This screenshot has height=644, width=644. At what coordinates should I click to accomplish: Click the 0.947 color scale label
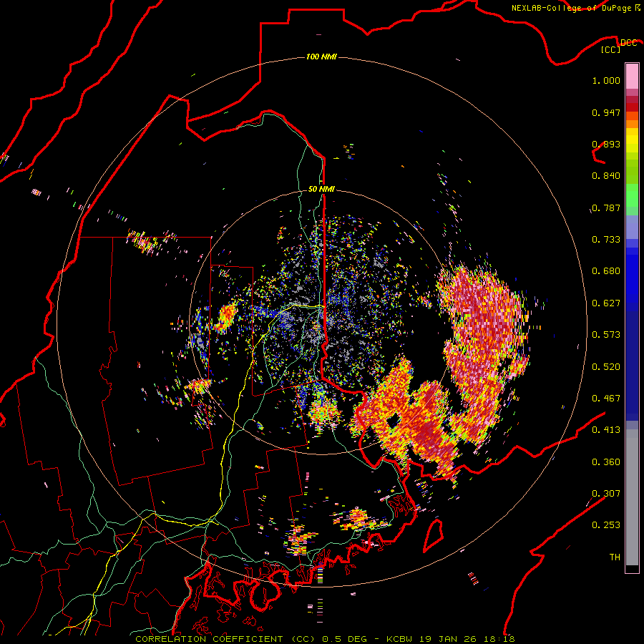pos(606,112)
